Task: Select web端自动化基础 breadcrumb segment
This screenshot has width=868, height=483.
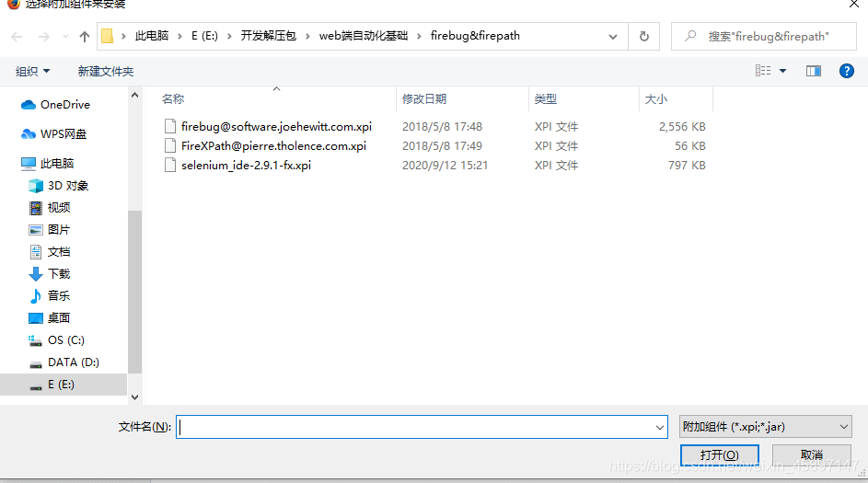Action: [x=364, y=36]
